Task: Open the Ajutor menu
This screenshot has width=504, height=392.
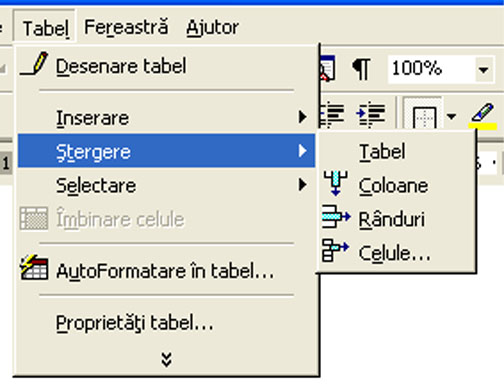Action: pos(213,27)
